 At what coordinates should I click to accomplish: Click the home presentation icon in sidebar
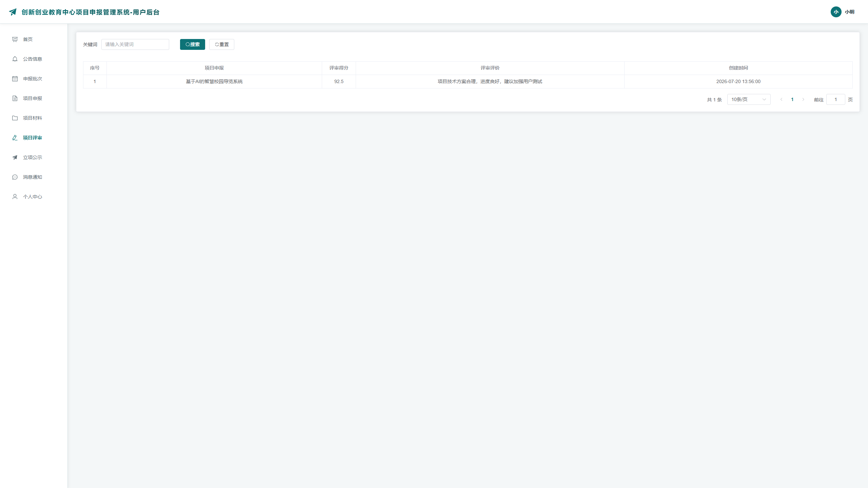pos(15,39)
